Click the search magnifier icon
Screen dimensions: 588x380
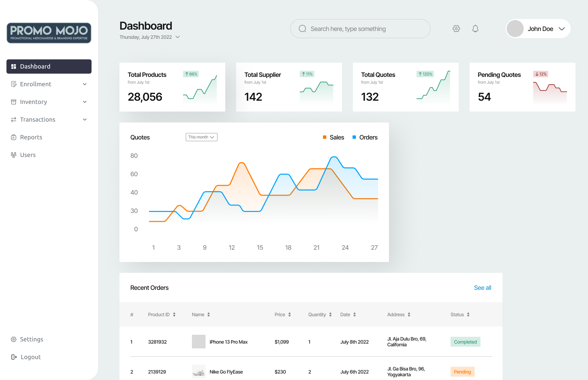point(303,29)
